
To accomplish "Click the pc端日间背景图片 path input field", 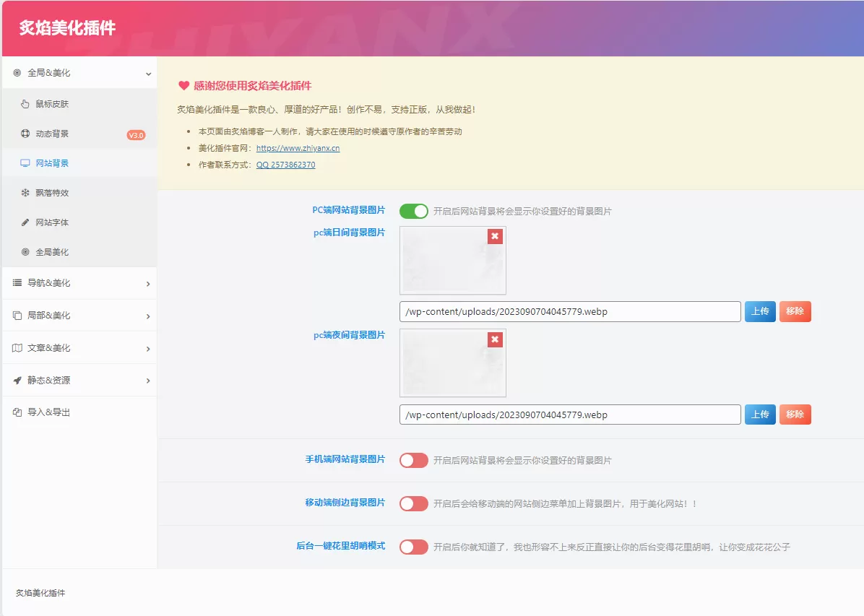I will tap(569, 312).
